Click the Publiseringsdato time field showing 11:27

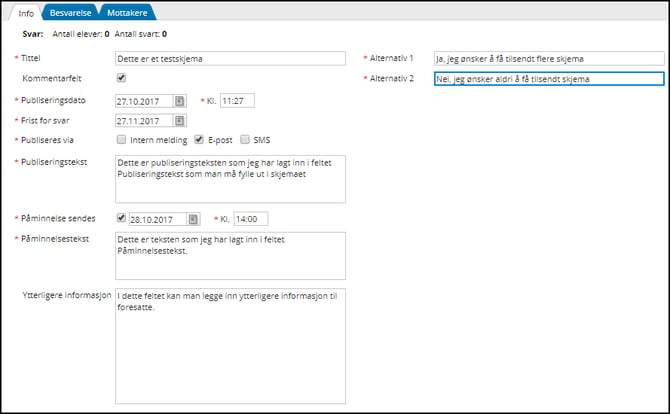[x=237, y=101]
